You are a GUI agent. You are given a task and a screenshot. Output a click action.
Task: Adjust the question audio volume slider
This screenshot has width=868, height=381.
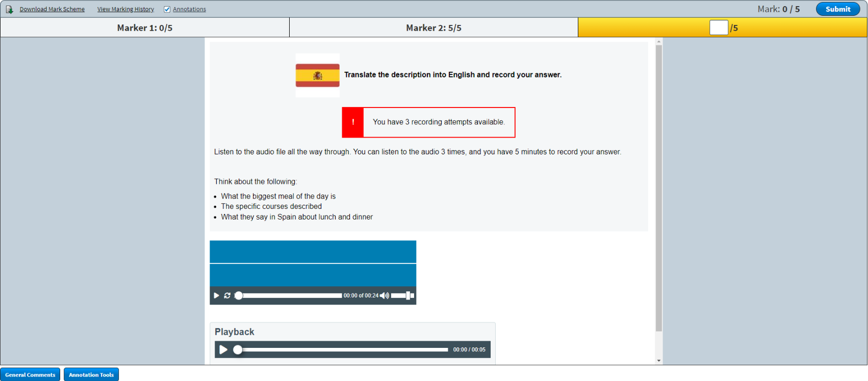[402, 295]
